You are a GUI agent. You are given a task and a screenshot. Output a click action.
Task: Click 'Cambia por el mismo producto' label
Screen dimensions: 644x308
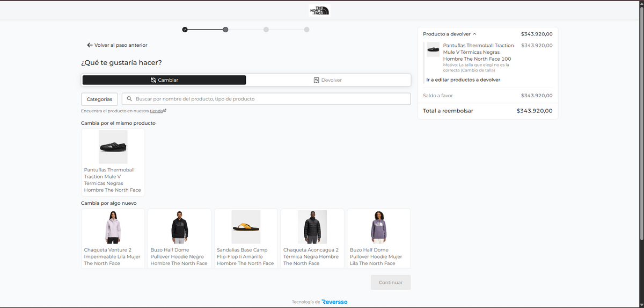[118, 123]
